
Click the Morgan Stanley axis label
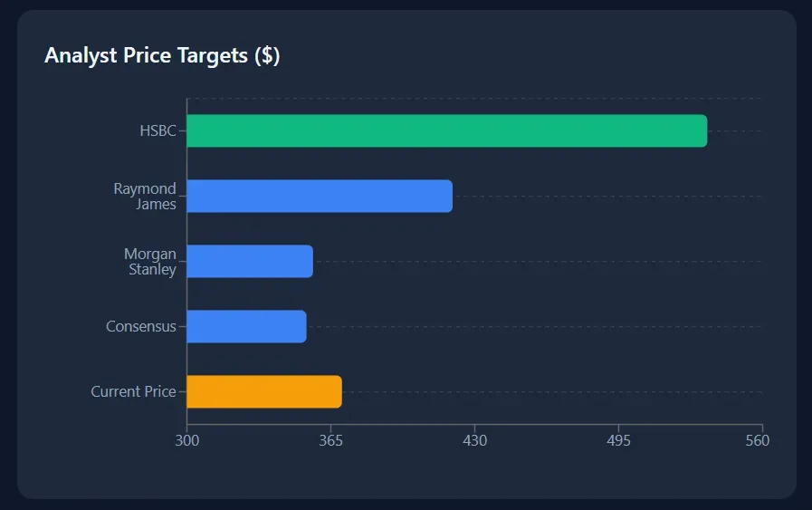[150, 262]
